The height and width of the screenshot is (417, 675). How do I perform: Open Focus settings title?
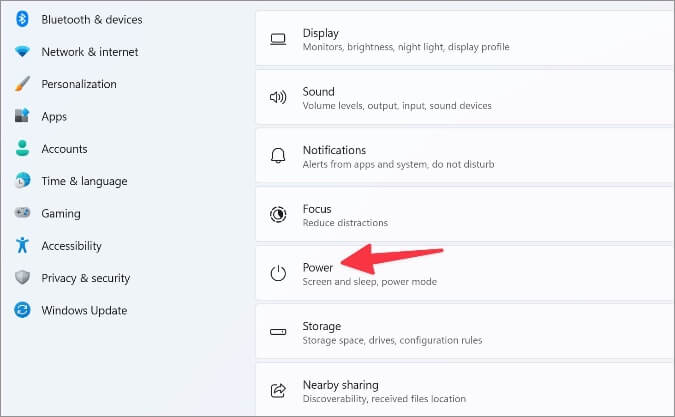tap(317, 209)
